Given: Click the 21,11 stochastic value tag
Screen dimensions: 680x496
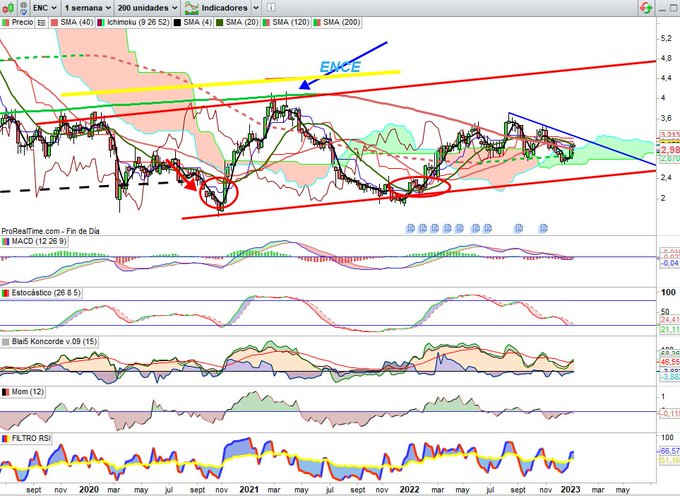Looking at the screenshot, I should 670,330.
